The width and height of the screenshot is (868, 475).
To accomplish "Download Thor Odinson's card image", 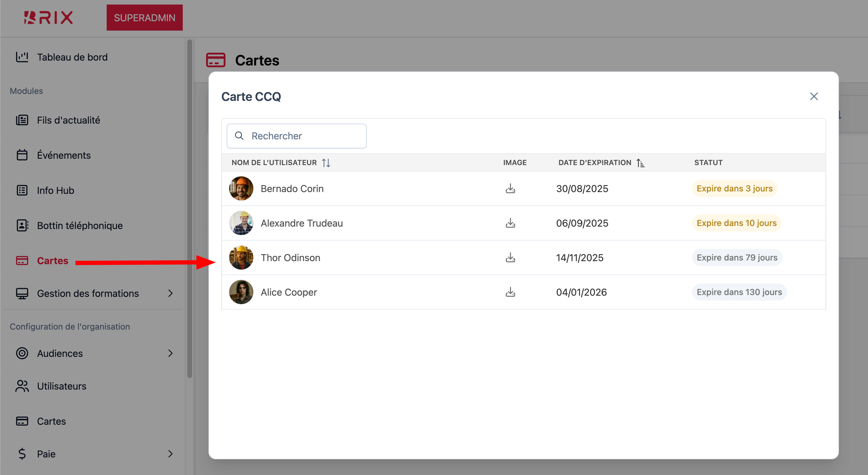I will point(510,258).
